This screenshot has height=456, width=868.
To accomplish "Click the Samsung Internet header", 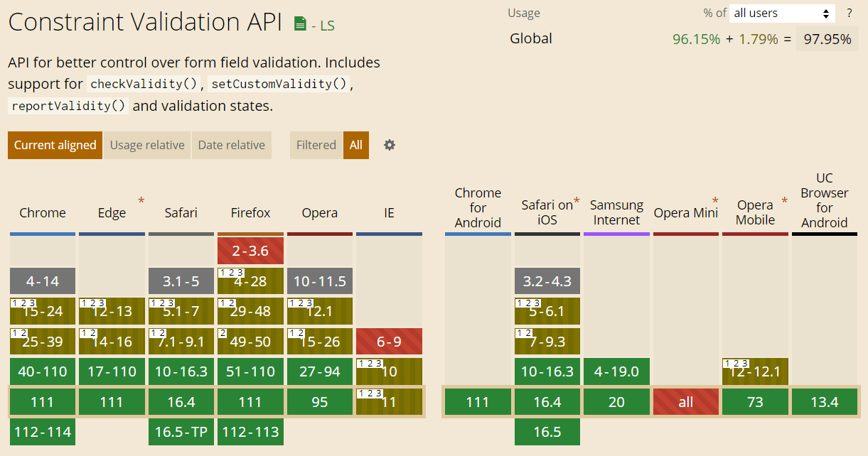I will tap(616, 212).
